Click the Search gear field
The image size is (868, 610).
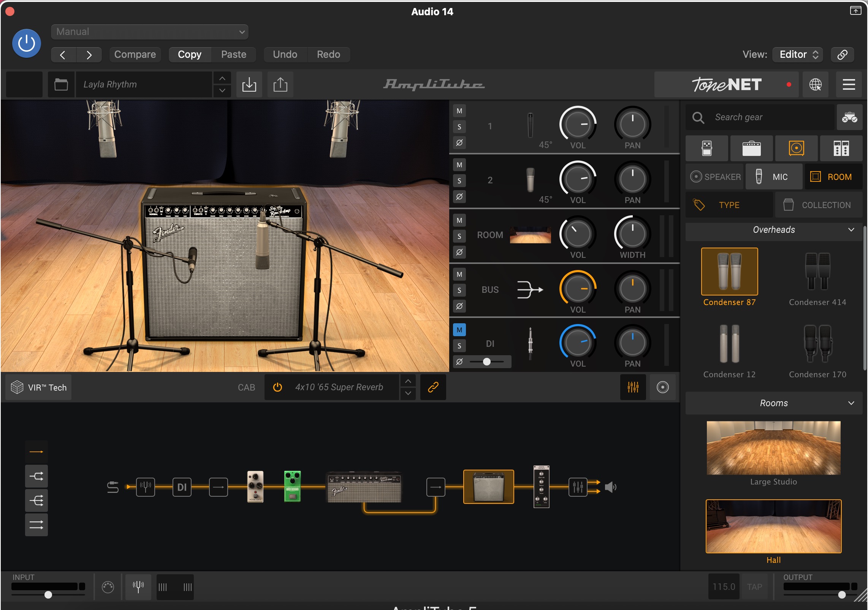[760, 117]
